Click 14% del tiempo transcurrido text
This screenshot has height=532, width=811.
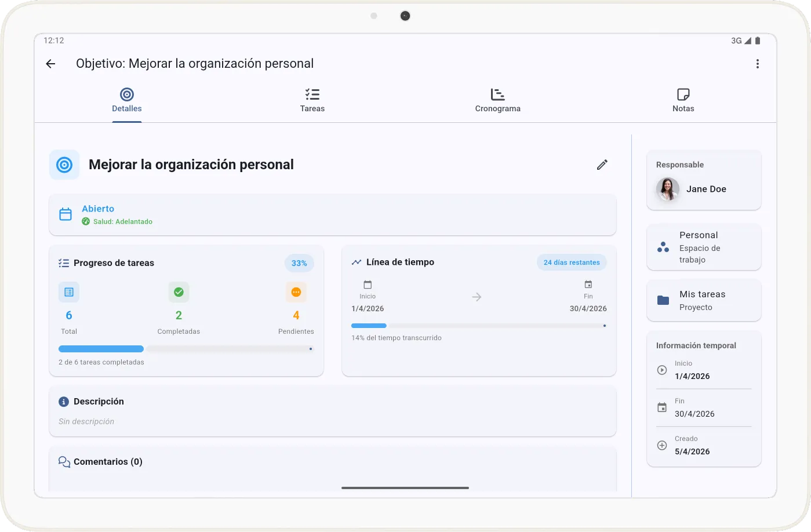(x=397, y=338)
